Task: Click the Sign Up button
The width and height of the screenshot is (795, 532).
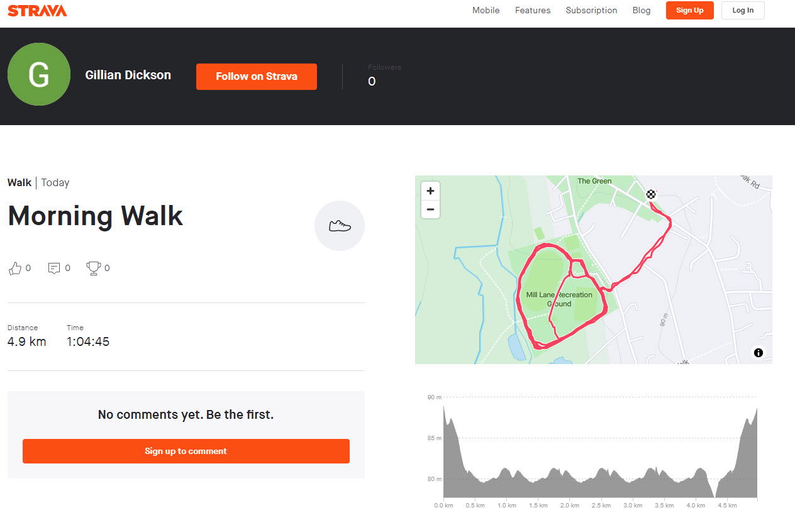Action: pyautogui.click(x=690, y=10)
